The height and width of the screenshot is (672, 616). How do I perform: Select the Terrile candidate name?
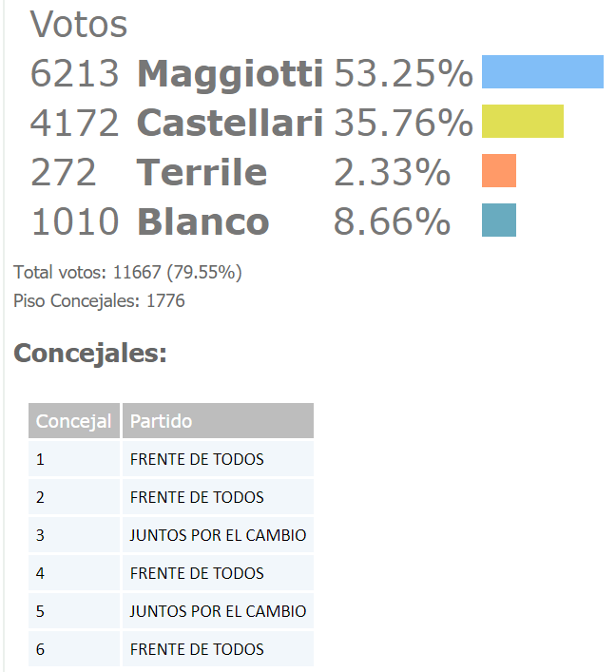tap(202, 172)
